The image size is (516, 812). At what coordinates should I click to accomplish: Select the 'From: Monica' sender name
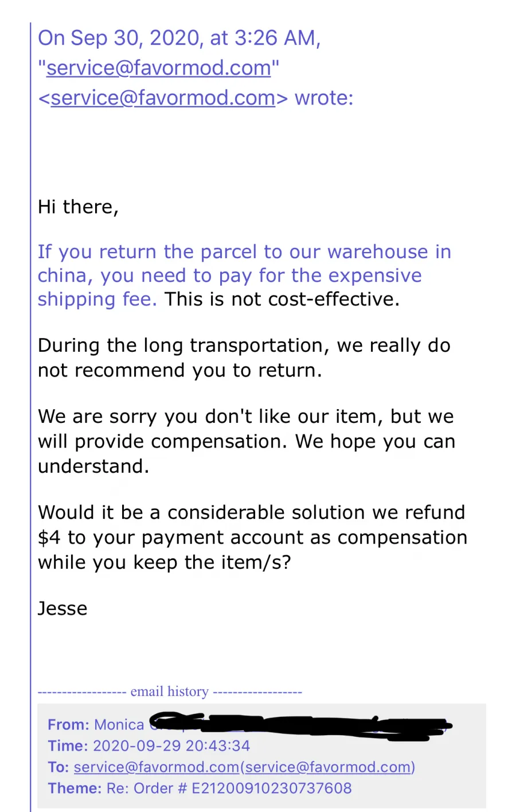coord(119,725)
